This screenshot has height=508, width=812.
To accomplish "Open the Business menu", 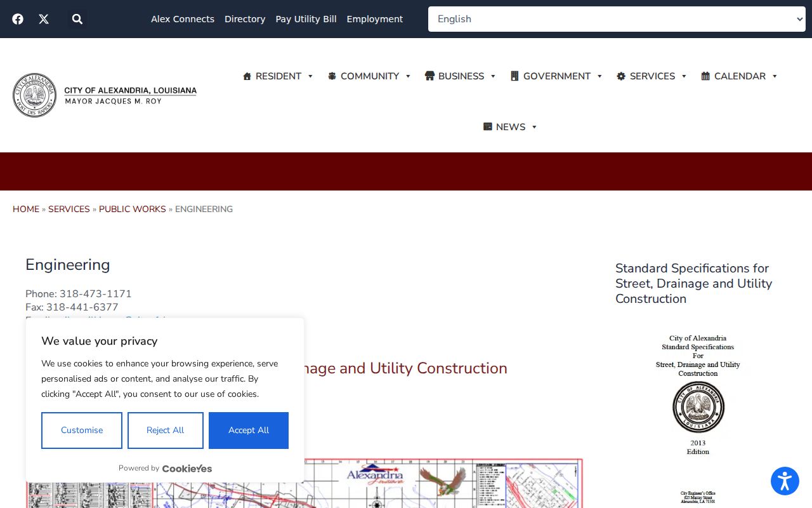I will pyautogui.click(x=461, y=76).
